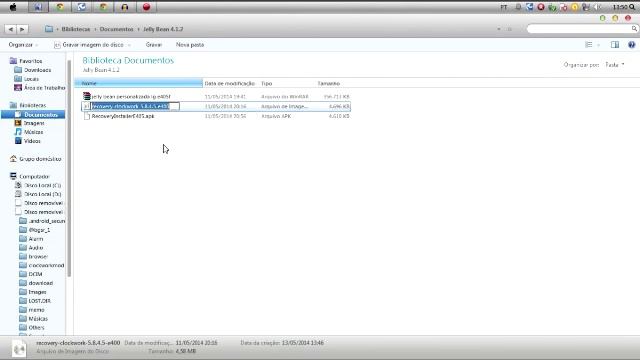Click the folder icon in address bar
Screen dimensions: 640x360
[49, 29]
